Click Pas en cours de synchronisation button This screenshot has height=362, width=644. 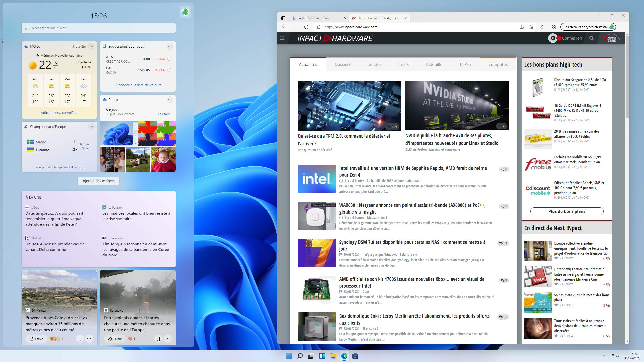[x=588, y=27]
